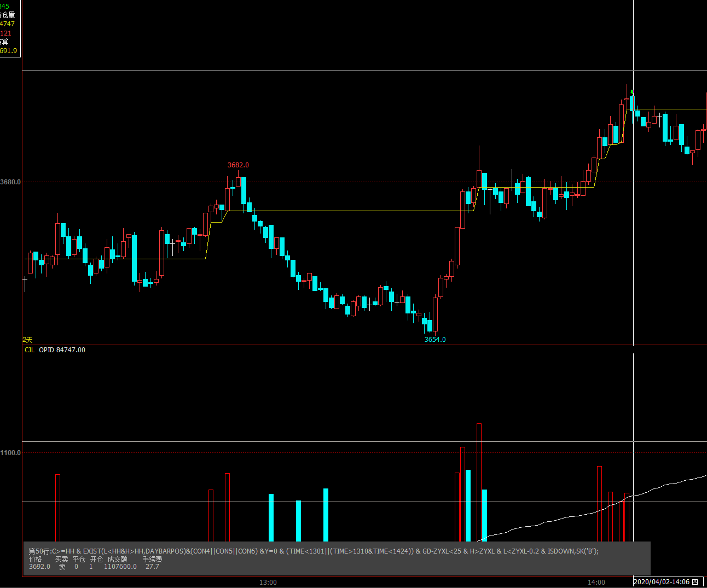Click the CJL volume indicator label
The height and width of the screenshot is (588, 707).
coord(30,350)
